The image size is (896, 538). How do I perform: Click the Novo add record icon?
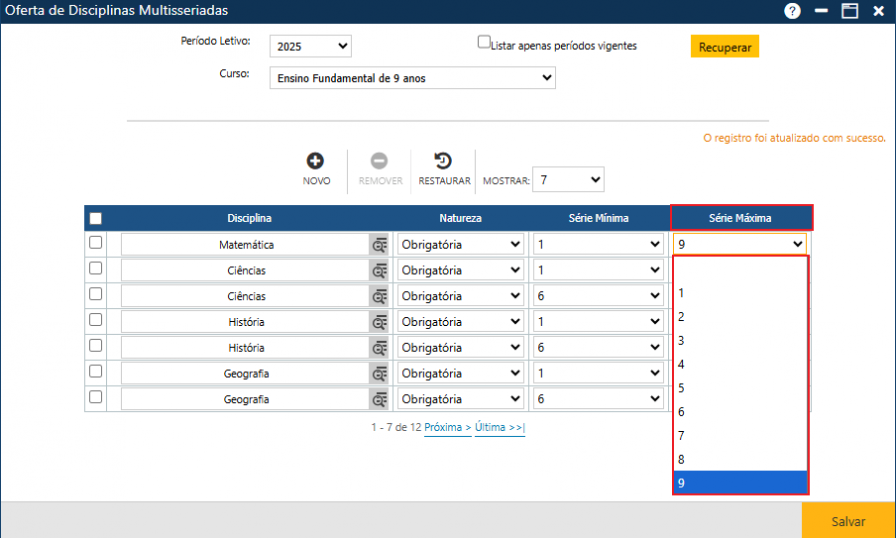(x=316, y=161)
